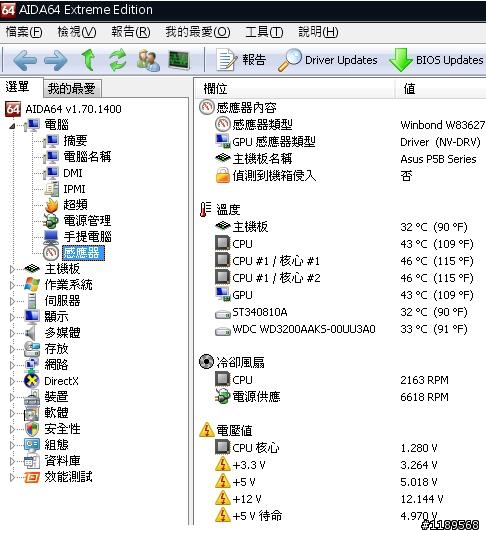This screenshot has width=486, height=533.
Task: Select 手提電腦 in the tree
Action: pos(87,237)
